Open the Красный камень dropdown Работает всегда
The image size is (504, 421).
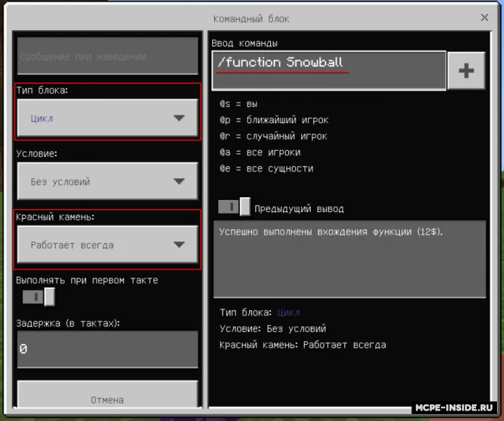tap(107, 244)
